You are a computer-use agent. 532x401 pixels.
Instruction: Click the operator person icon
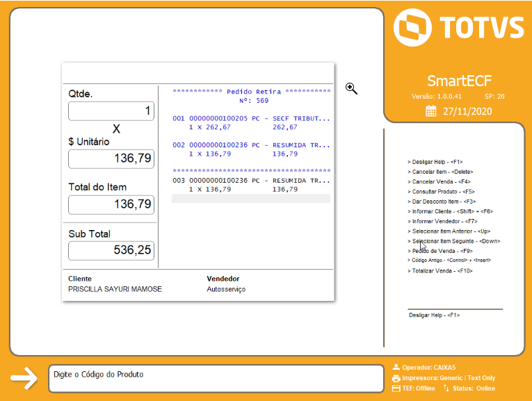coord(396,367)
